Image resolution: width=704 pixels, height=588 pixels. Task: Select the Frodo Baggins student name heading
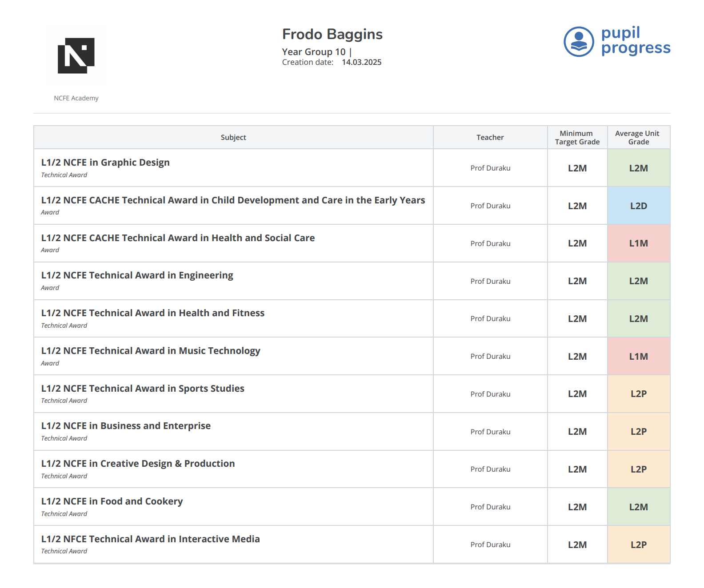coord(332,34)
